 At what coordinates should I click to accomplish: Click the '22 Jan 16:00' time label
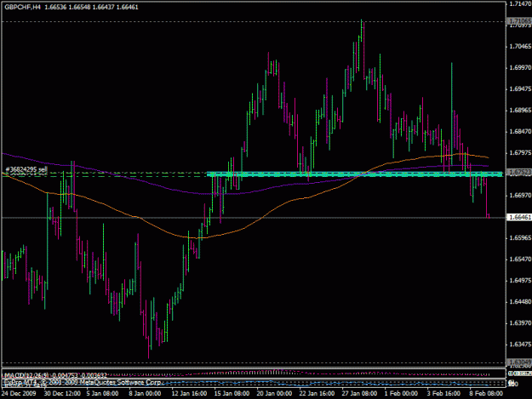317,393
